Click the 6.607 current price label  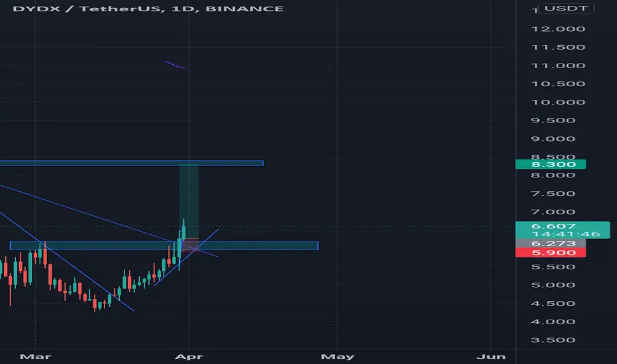553,226
